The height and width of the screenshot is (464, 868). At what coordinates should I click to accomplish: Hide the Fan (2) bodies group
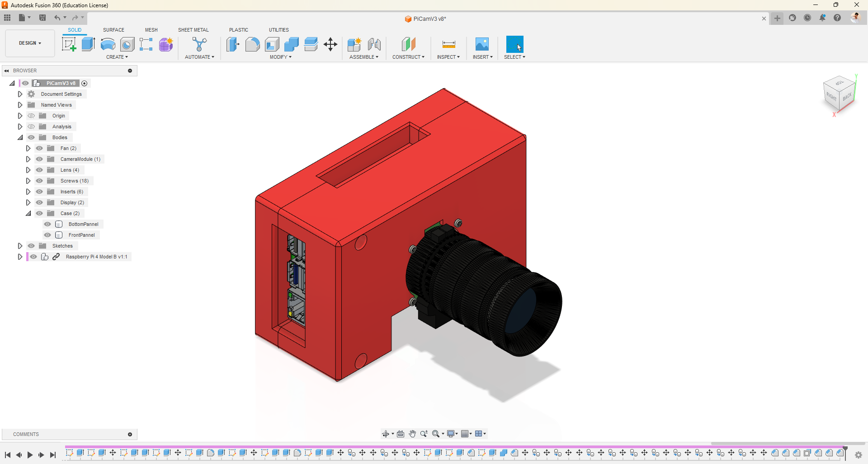(39, 148)
